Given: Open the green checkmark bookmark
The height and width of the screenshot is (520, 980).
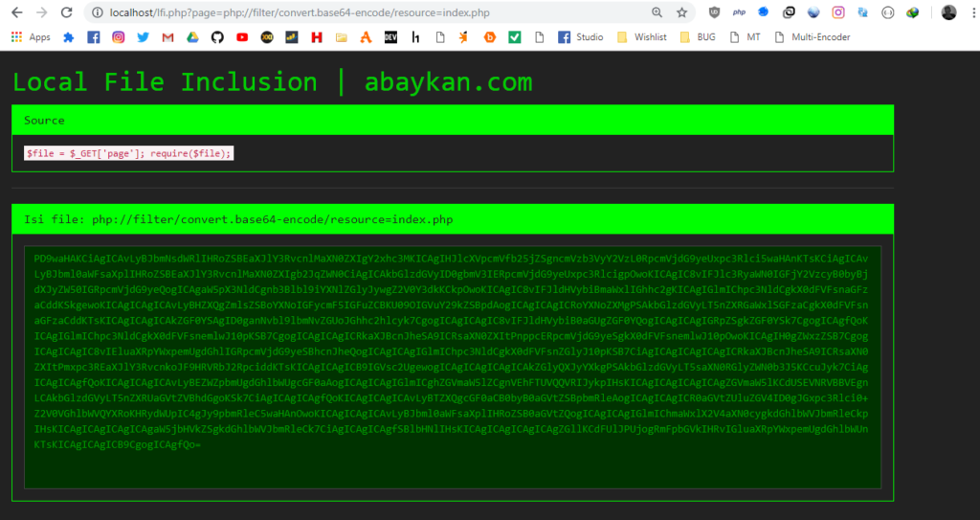Looking at the screenshot, I should coord(514,37).
